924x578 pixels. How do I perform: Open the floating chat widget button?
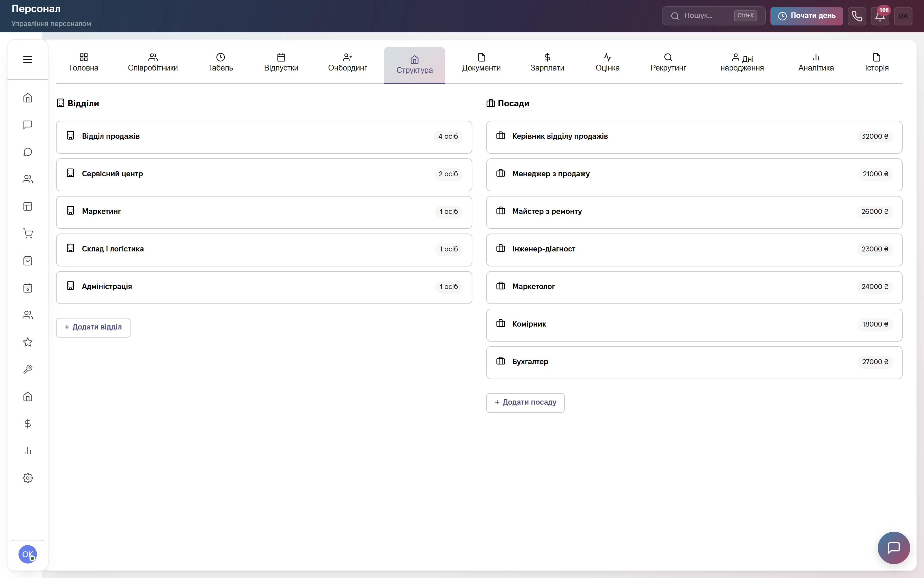coord(893,548)
